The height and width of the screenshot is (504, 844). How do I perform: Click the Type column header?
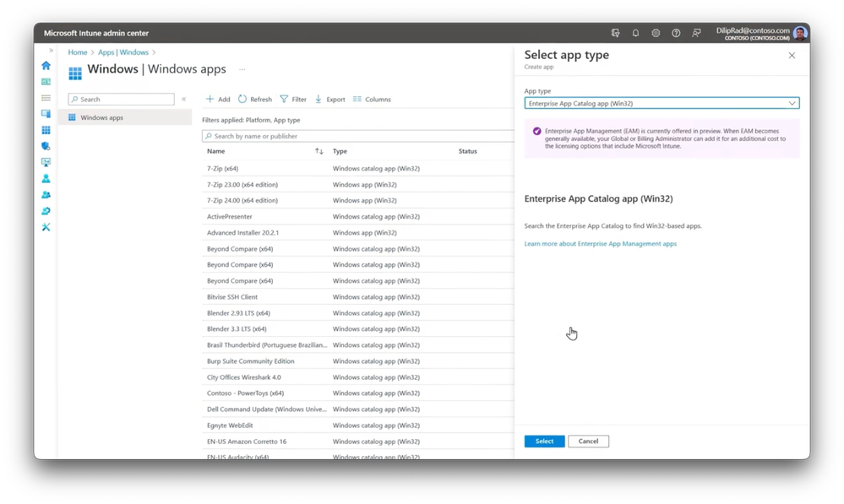340,151
